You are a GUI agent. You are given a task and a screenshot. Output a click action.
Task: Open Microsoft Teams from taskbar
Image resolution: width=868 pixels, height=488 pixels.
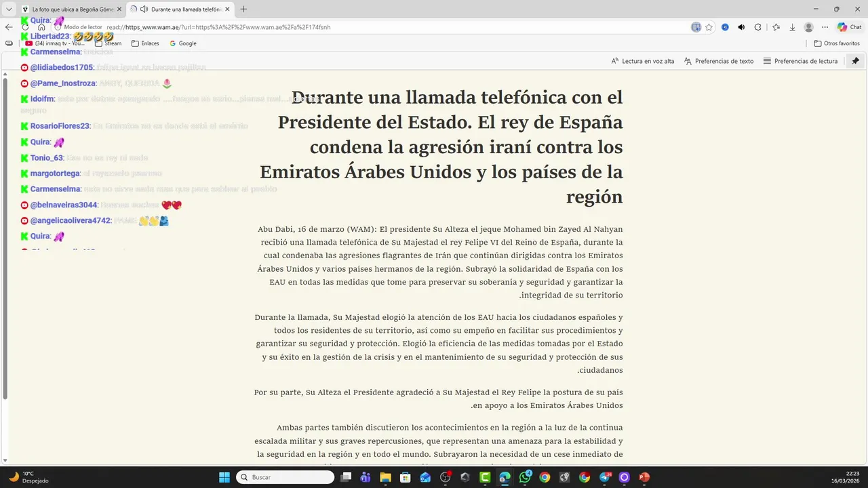pyautogui.click(x=366, y=477)
